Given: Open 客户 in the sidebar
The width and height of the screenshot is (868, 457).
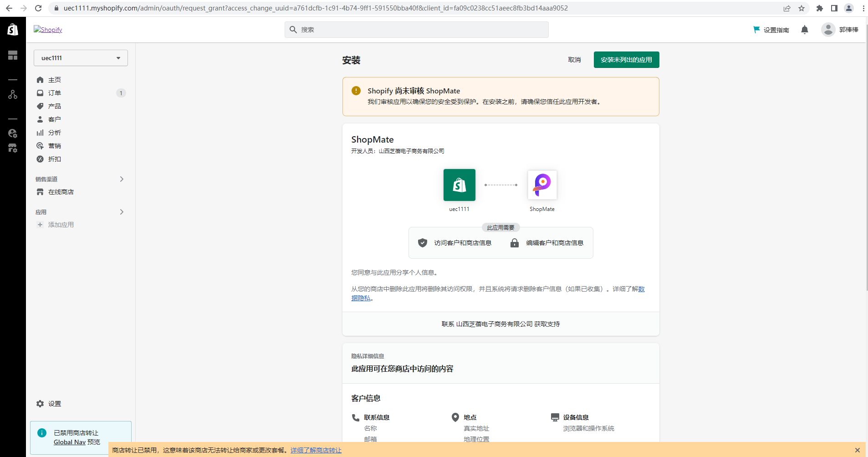Looking at the screenshot, I should click(x=55, y=119).
